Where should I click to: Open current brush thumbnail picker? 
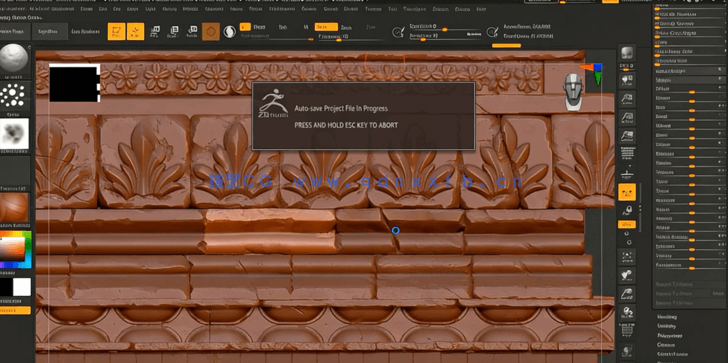pyautogui.click(x=14, y=60)
